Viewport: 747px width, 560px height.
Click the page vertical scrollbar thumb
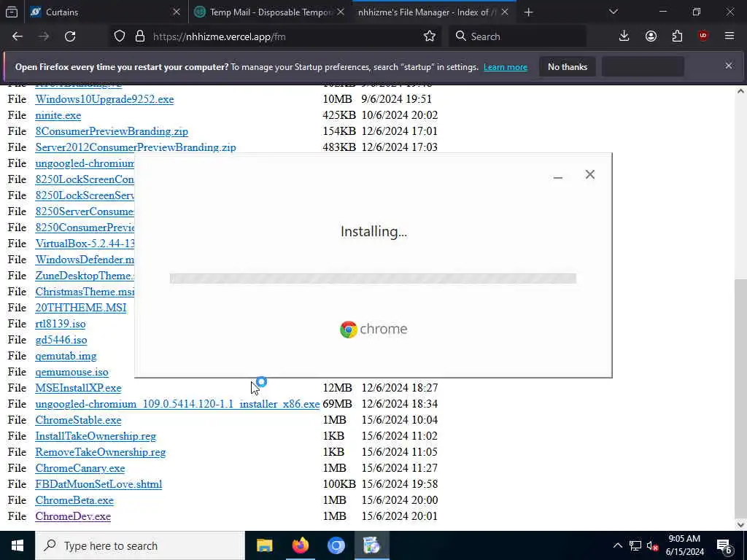740,397
